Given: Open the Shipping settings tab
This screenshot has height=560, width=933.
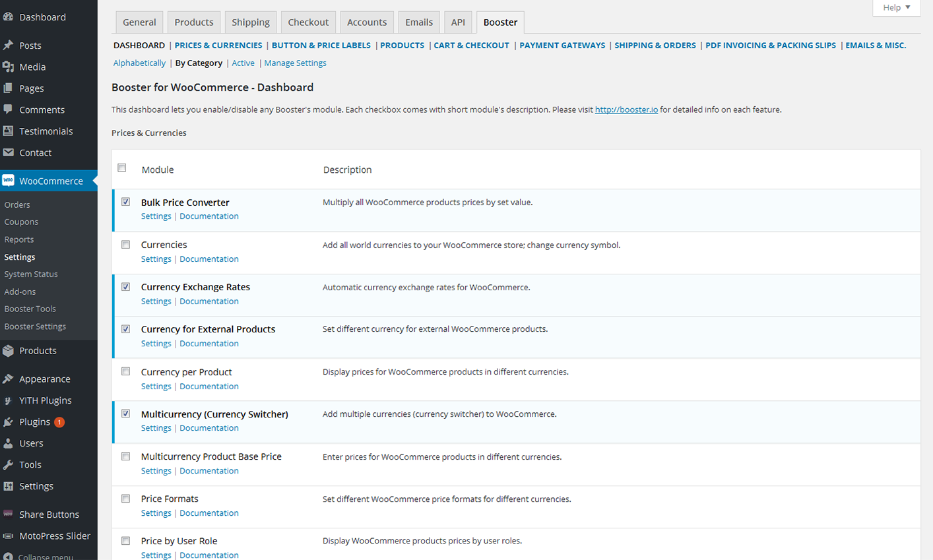Looking at the screenshot, I should pos(250,22).
